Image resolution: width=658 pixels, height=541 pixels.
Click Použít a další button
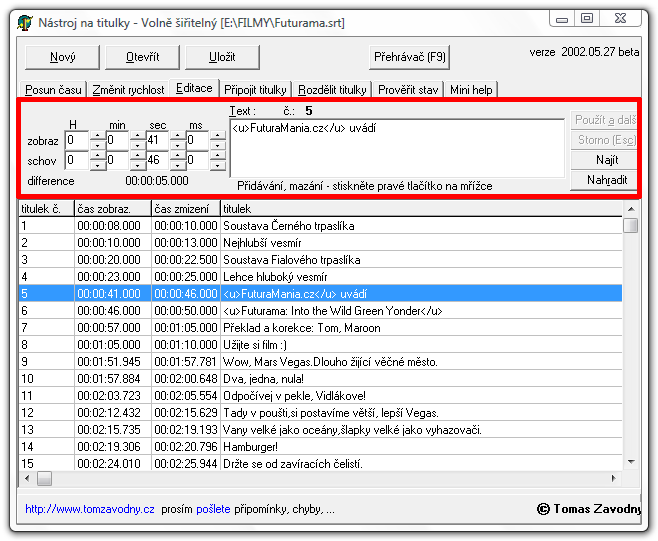604,120
